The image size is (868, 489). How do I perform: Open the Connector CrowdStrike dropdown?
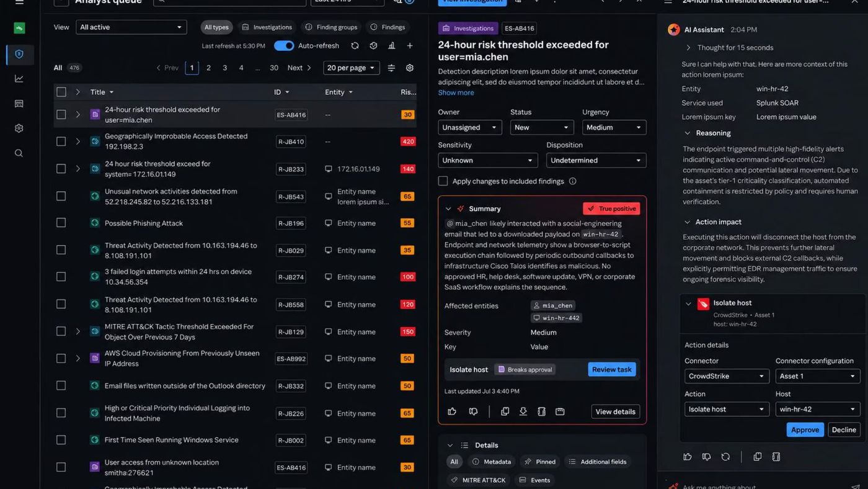727,376
